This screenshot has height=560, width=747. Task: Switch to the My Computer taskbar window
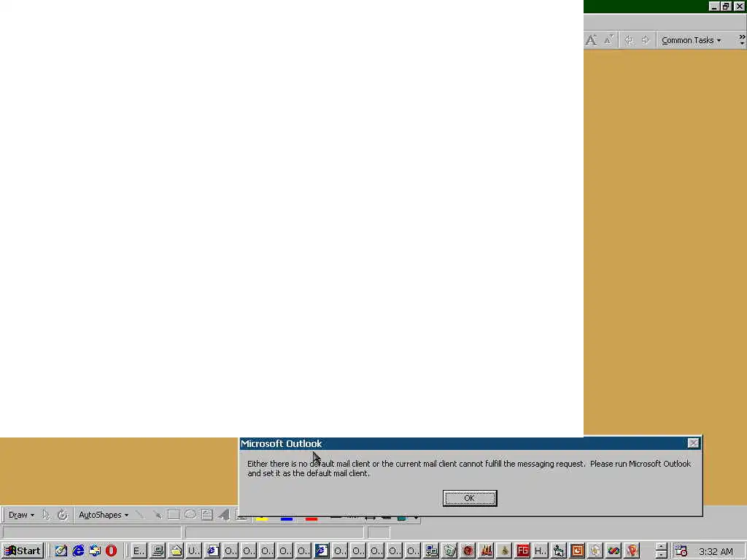tap(158, 551)
